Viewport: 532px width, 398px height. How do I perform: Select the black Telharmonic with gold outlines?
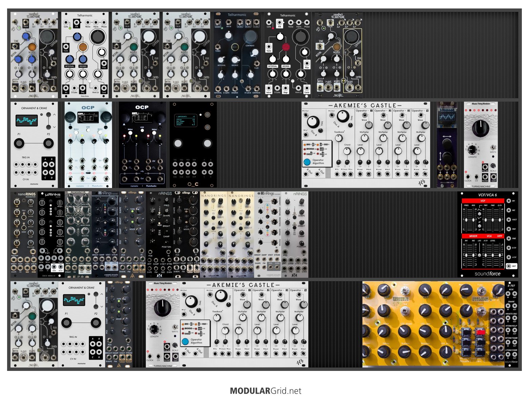[339, 55]
